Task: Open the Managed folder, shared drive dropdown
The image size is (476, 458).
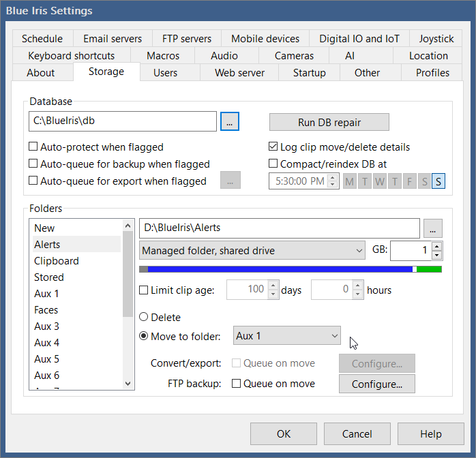Action: [x=252, y=251]
